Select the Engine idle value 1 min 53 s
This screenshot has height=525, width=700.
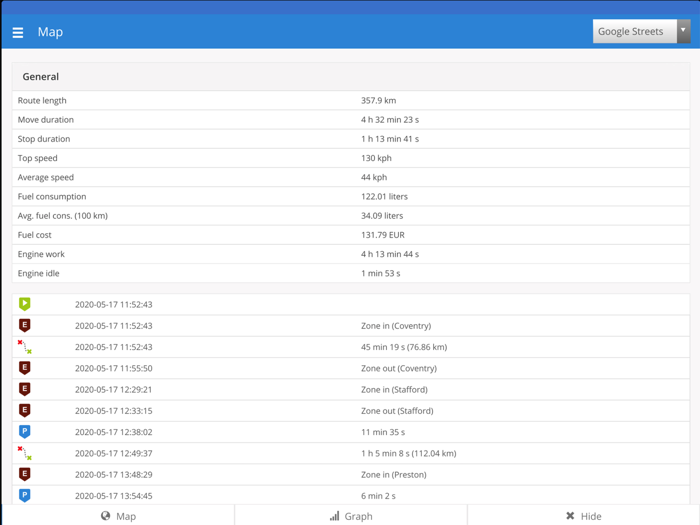pos(380,273)
